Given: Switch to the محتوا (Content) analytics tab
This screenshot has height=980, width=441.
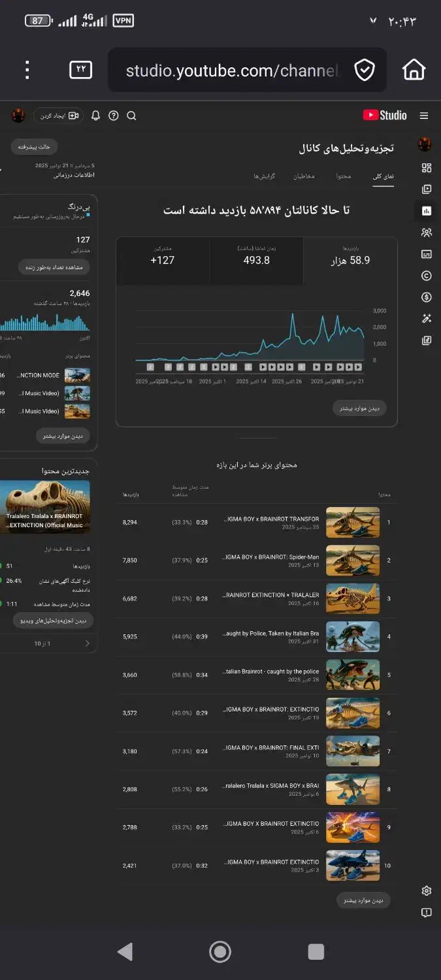Looking at the screenshot, I should pos(344,176).
